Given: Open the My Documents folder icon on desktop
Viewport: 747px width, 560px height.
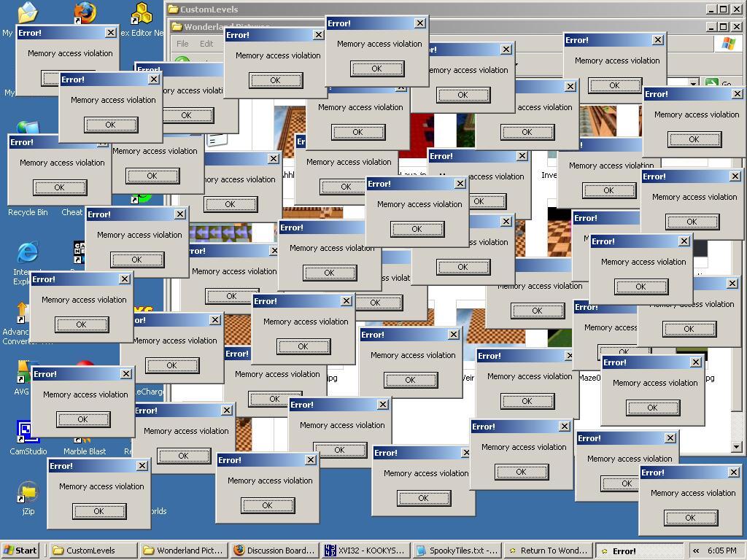Looking at the screenshot, I should (28, 12).
